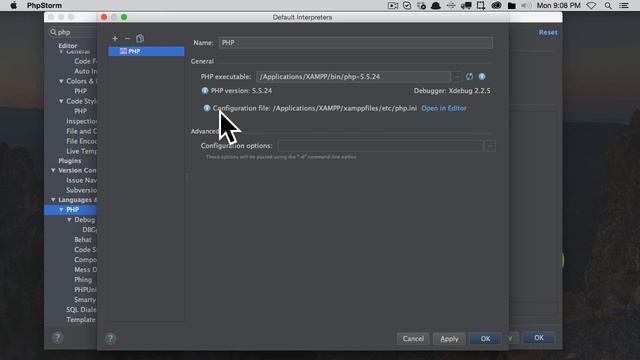Select Phing under PHP settings
The image size is (640, 360).
point(83,280)
